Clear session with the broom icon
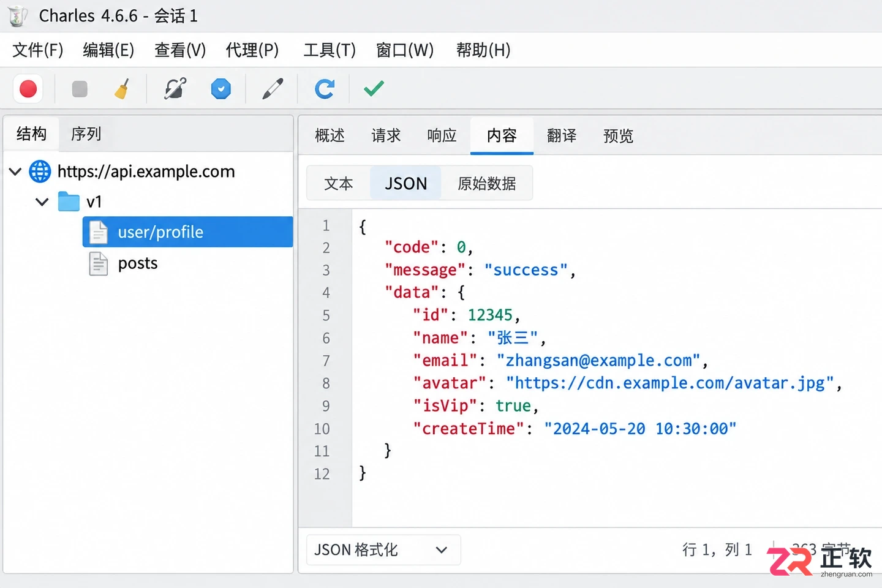 [x=123, y=89]
